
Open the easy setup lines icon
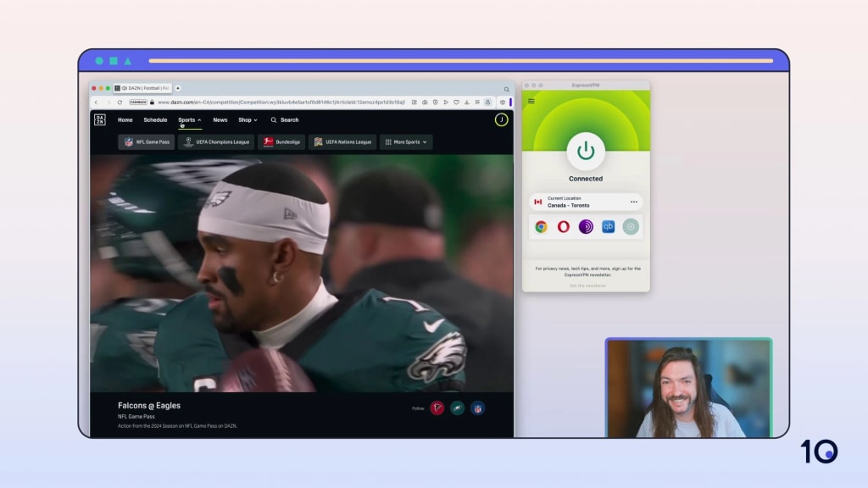(x=477, y=103)
